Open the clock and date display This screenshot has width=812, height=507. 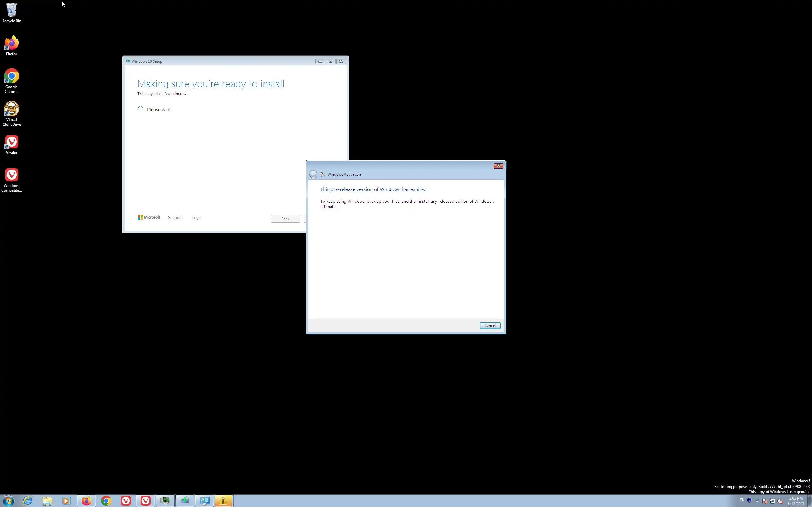[x=796, y=501]
